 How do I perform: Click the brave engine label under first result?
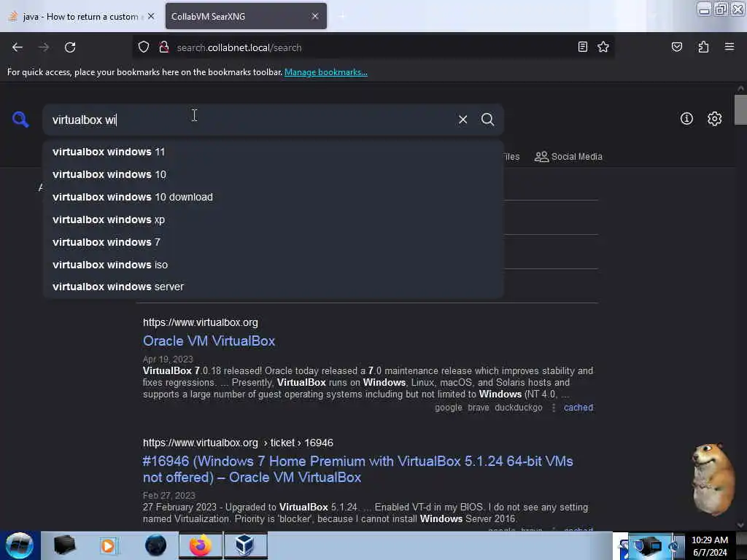pyautogui.click(x=479, y=408)
